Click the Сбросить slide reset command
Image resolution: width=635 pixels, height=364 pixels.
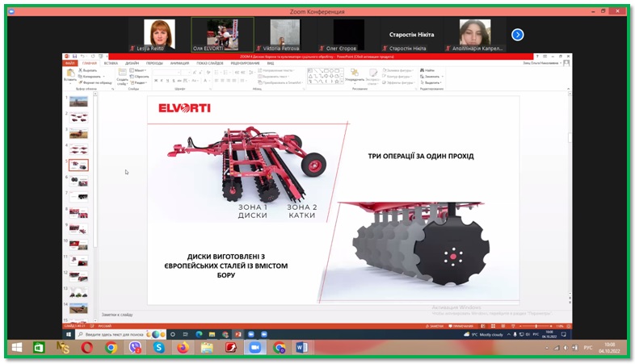point(139,77)
